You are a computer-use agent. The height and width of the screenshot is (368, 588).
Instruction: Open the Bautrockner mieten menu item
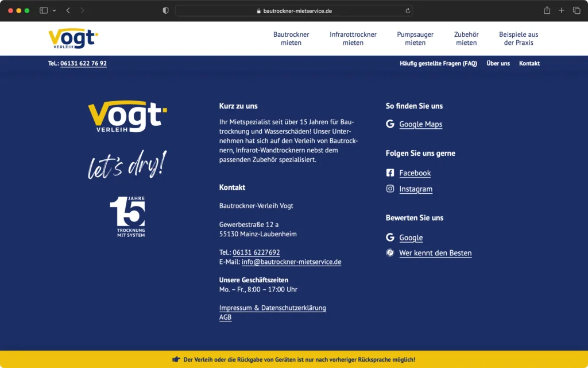(291, 39)
